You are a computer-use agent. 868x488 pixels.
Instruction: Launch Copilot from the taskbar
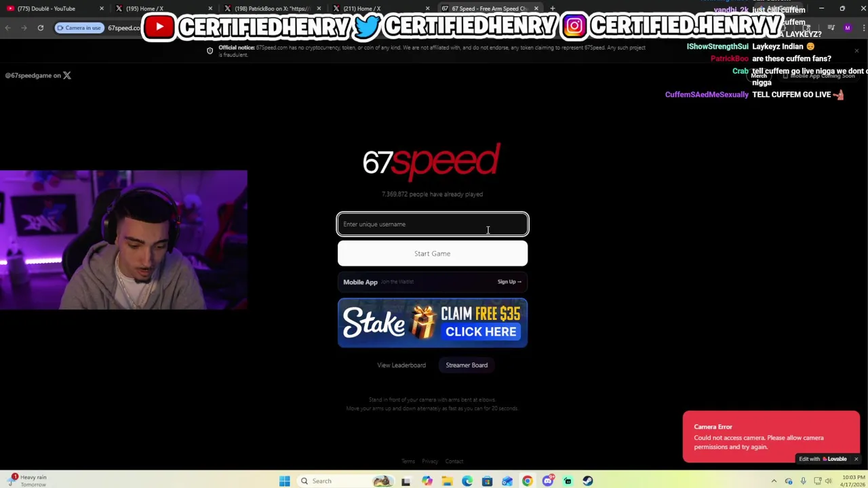pyautogui.click(x=427, y=481)
